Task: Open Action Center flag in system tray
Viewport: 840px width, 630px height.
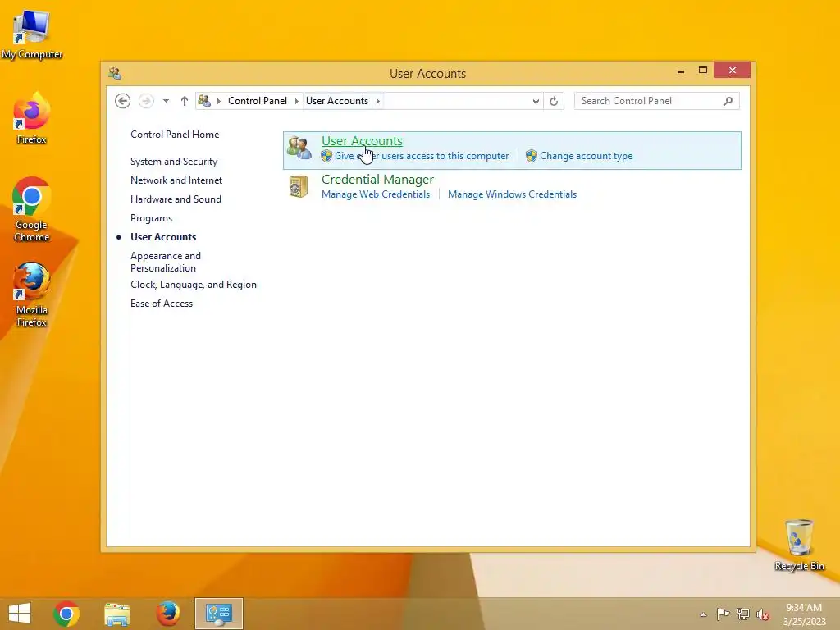Action: point(723,614)
